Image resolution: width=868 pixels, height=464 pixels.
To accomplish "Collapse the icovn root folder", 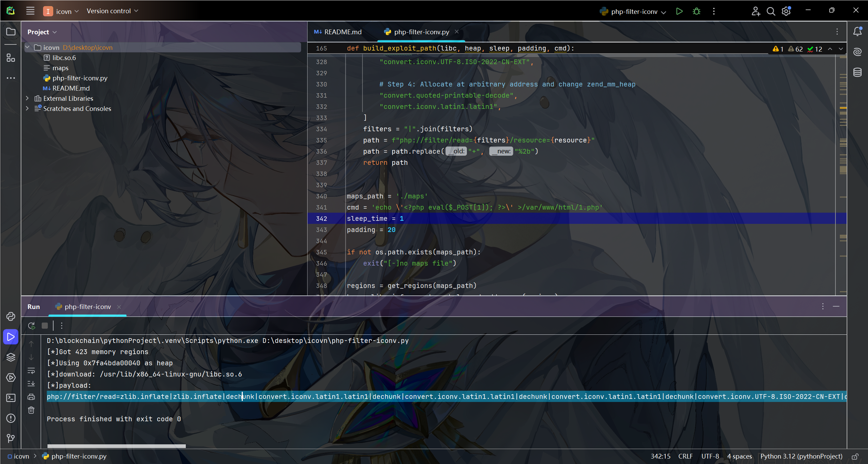I will click(x=27, y=47).
